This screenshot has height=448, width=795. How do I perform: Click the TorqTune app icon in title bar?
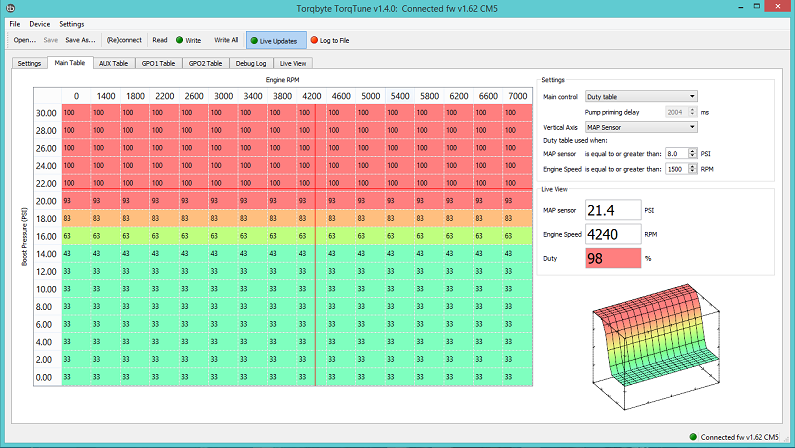(10, 8)
